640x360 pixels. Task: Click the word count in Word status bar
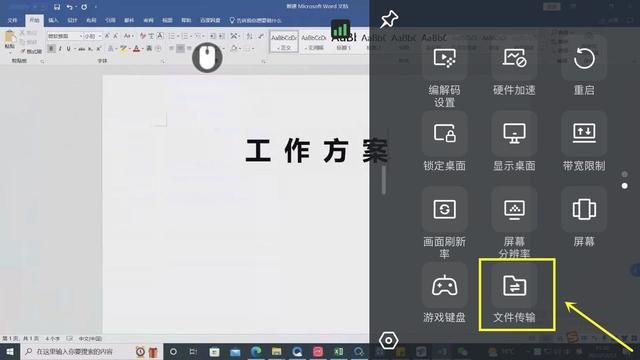point(52,339)
